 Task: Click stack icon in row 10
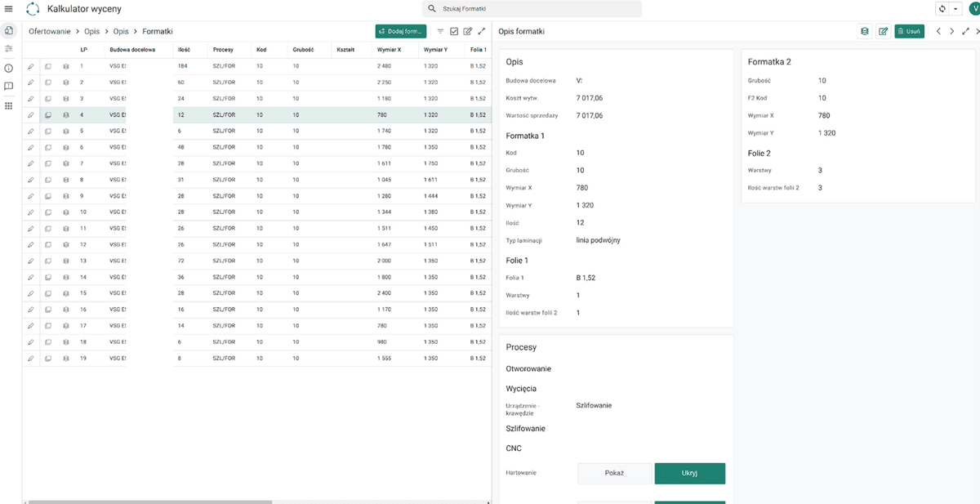66,212
